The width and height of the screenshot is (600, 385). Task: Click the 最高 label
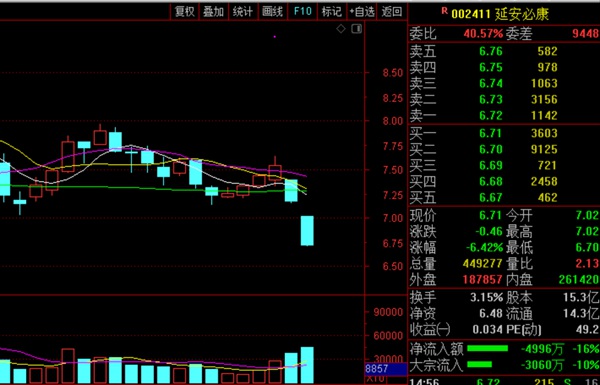(519, 232)
